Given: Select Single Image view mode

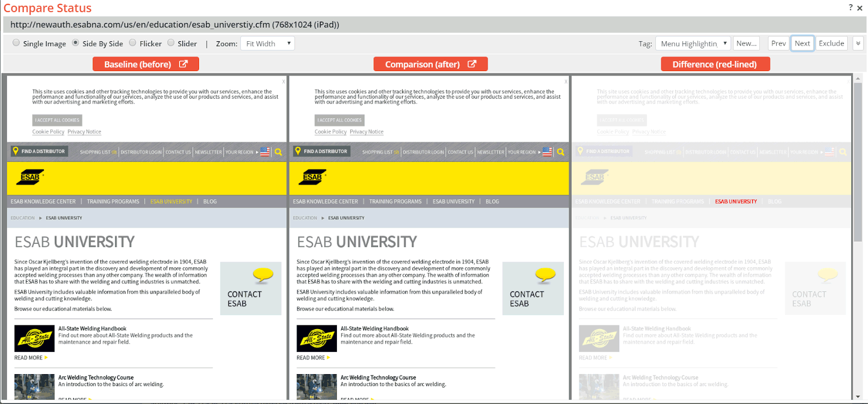Looking at the screenshot, I should pos(16,43).
